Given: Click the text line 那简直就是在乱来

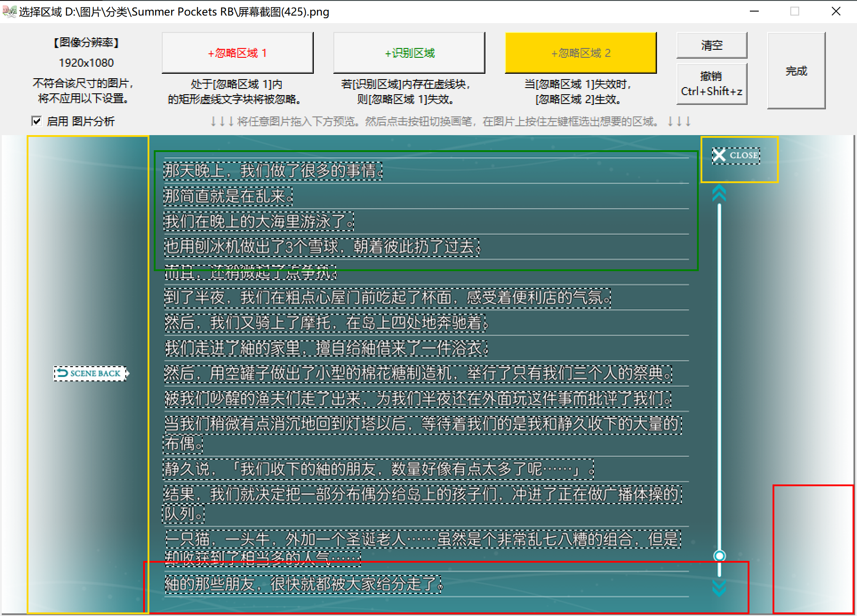Looking at the screenshot, I should 228,196.
